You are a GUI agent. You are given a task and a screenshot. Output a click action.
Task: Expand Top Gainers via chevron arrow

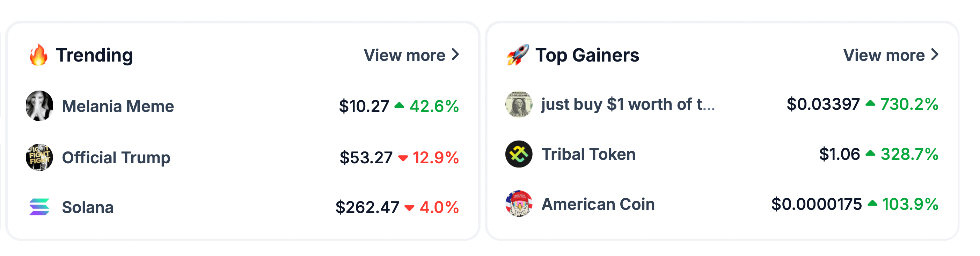pyautogui.click(x=935, y=55)
